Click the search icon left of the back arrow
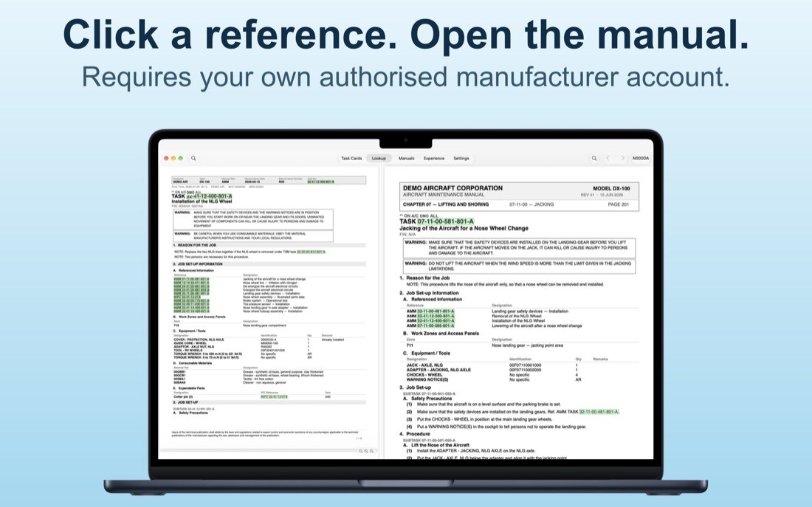This screenshot has height=507, width=812. click(594, 159)
